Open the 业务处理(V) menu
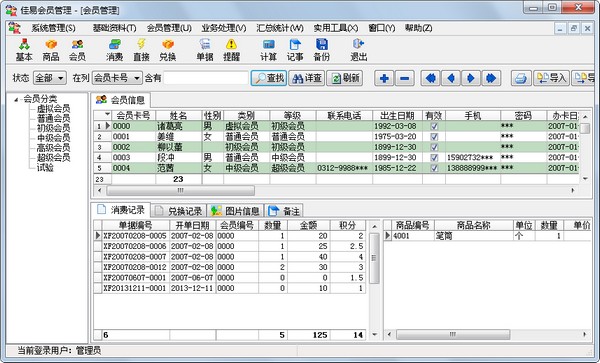The height and width of the screenshot is (363, 600). click(223, 28)
